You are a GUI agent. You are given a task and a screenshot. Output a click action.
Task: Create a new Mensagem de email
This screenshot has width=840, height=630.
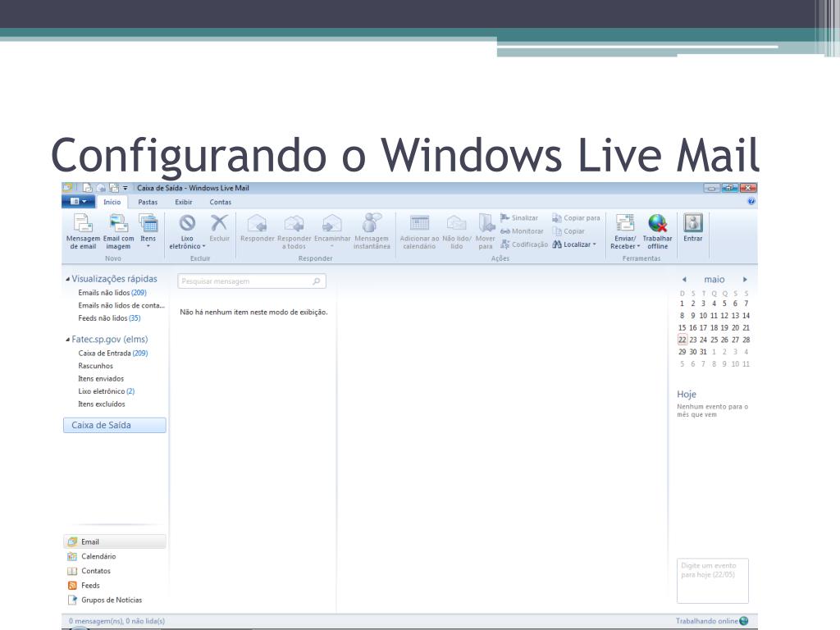(83, 231)
